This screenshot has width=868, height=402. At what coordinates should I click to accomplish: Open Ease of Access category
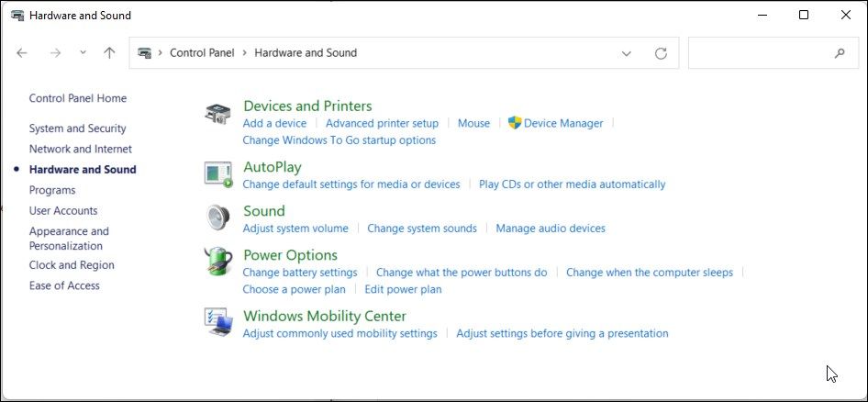tap(64, 285)
